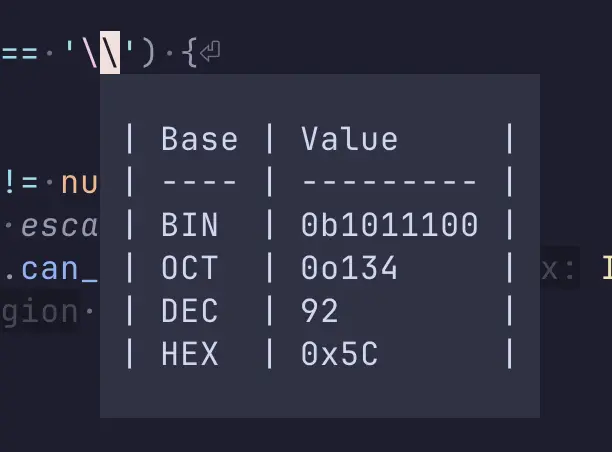Image resolution: width=612 pixels, height=452 pixels.
Task: Select the Value column header
Action: pyautogui.click(x=349, y=139)
